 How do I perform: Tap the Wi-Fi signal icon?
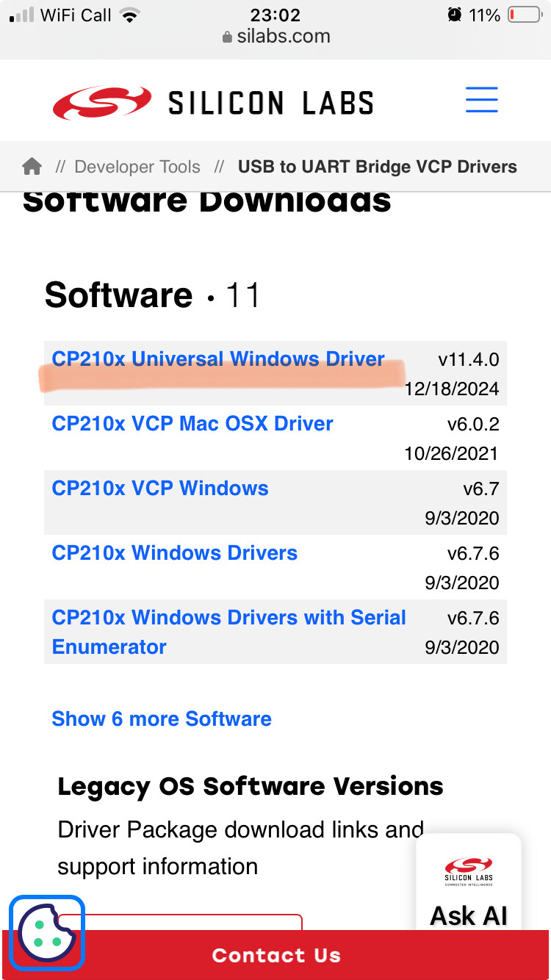pos(131,15)
